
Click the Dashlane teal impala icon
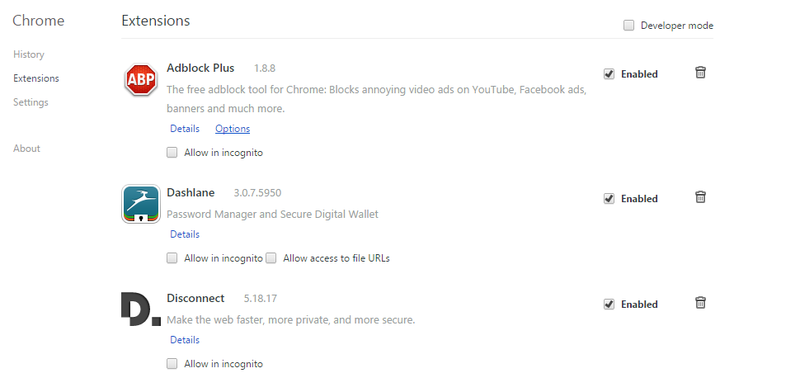click(x=141, y=204)
